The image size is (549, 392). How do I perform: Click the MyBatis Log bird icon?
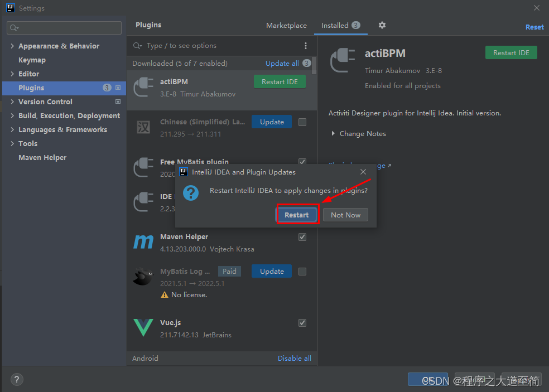[x=143, y=277]
